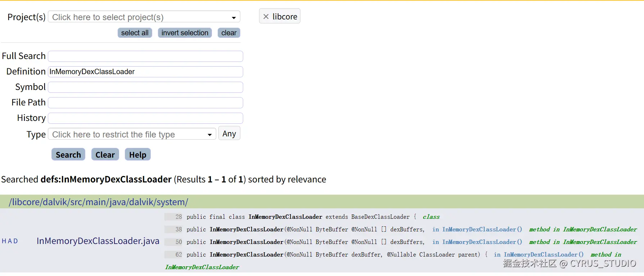Image resolution: width=644 pixels, height=276 pixels.
Task: Remove the libcore project tag with its x icon
Action: 266,17
